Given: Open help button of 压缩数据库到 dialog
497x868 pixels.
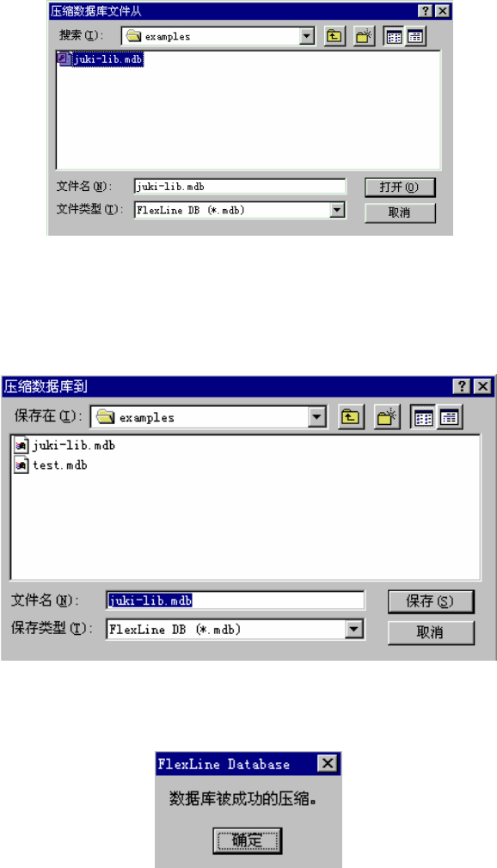Looking at the screenshot, I should click(x=462, y=386).
